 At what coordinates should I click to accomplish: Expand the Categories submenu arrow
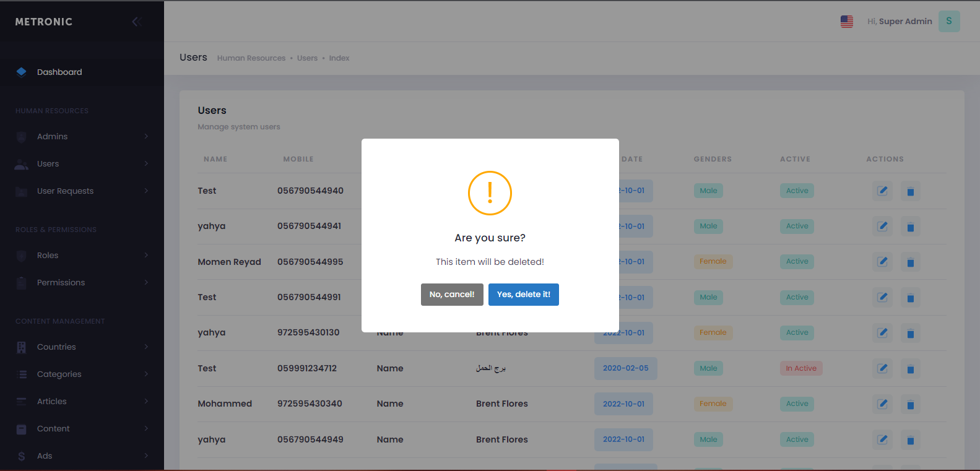pos(146,374)
